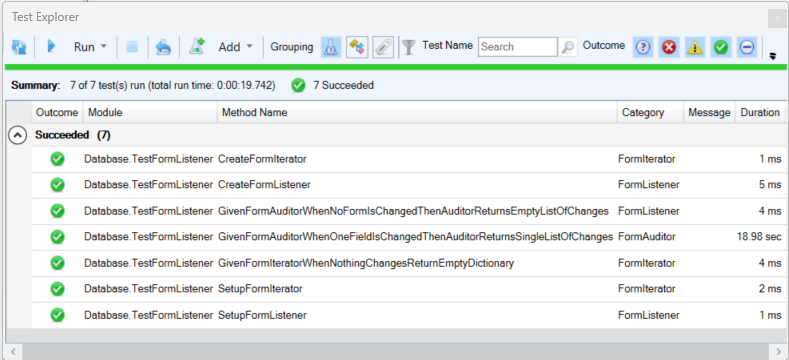The width and height of the screenshot is (789, 360).
Task: Click the green check beside SetupFormListener
Action: [x=57, y=315]
